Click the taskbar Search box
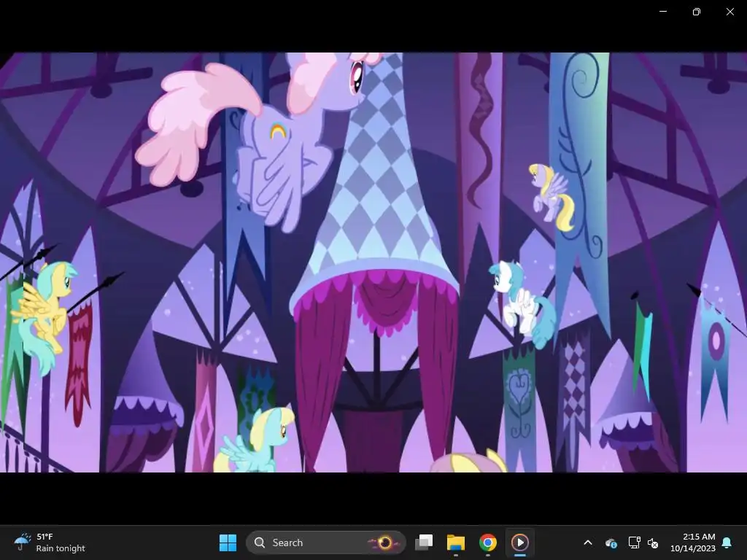747x560 pixels. 326,542
